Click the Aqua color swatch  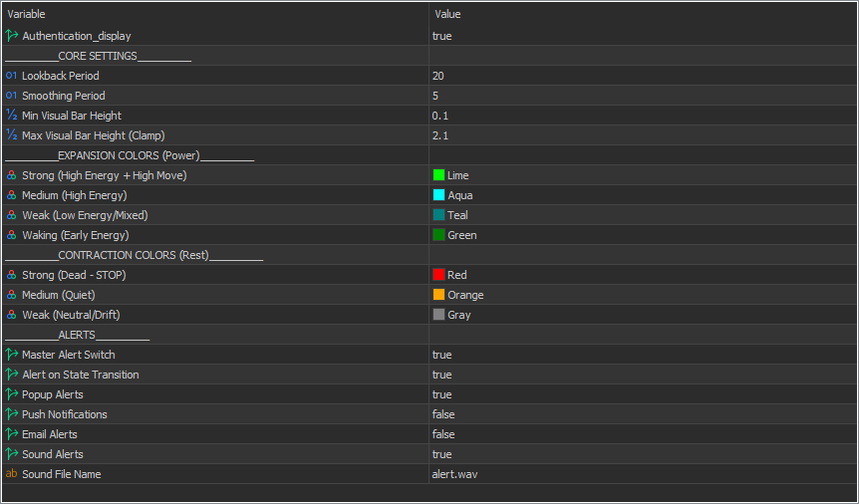coord(438,195)
